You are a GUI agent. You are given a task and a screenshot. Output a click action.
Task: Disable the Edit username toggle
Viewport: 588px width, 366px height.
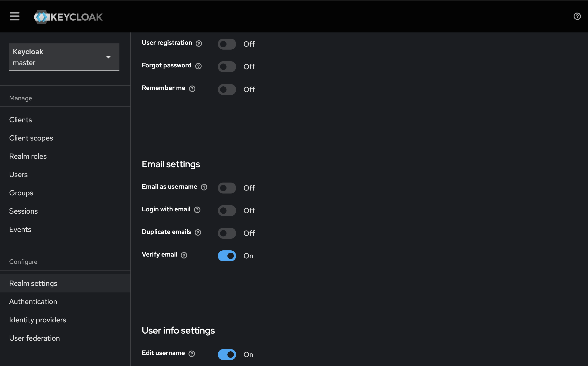pos(227,354)
